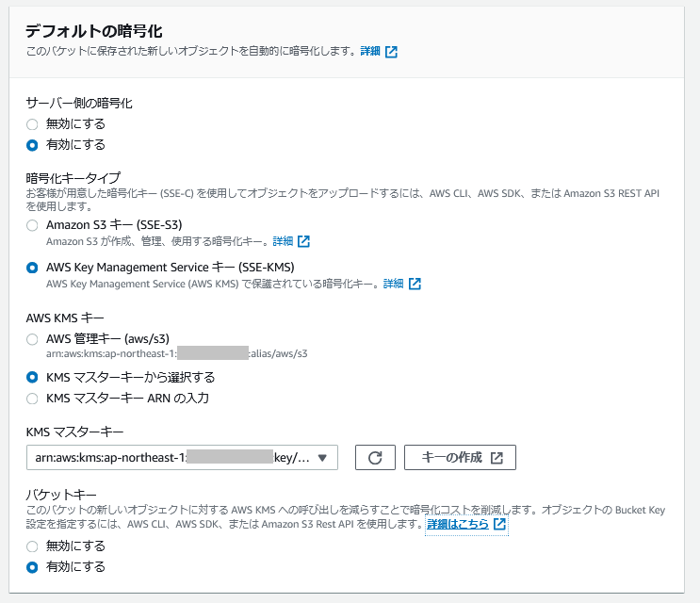
Task: Click the バケットキー section label
Action: click(61, 495)
